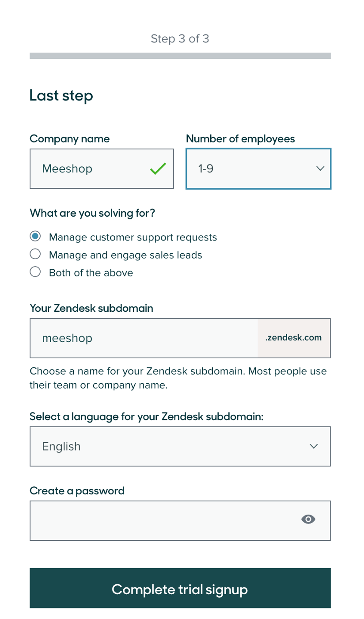Click the .zendesk.com domain suffix box

point(294,338)
